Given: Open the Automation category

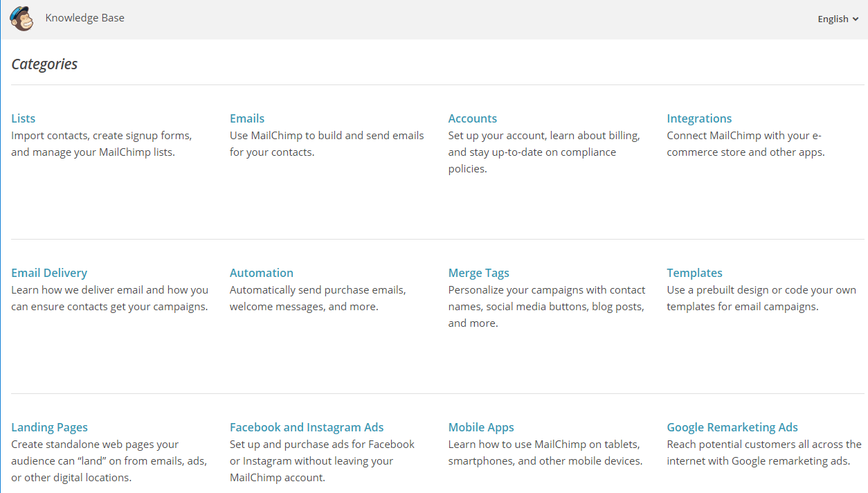Looking at the screenshot, I should coord(262,272).
